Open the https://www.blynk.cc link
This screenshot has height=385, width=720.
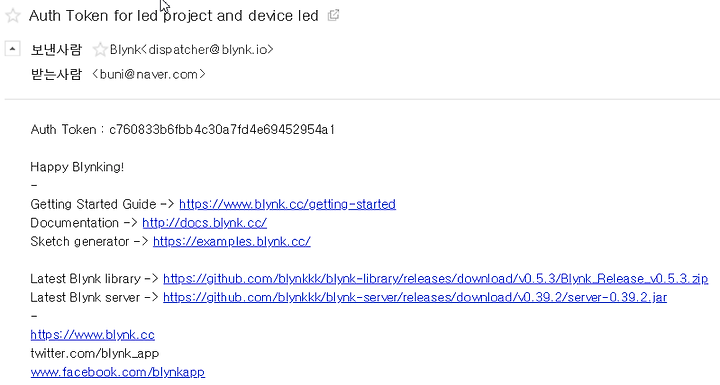[92, 334]
